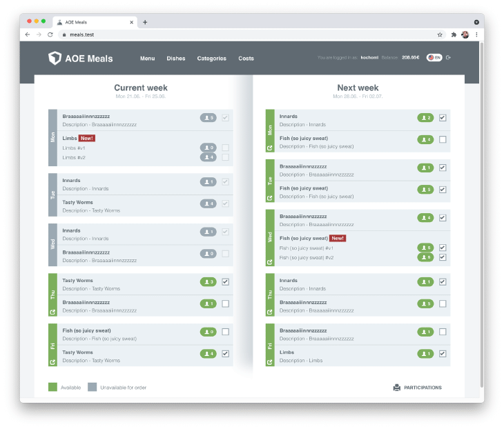Uncheck Limbs on next-week Friday

(443, 354)
